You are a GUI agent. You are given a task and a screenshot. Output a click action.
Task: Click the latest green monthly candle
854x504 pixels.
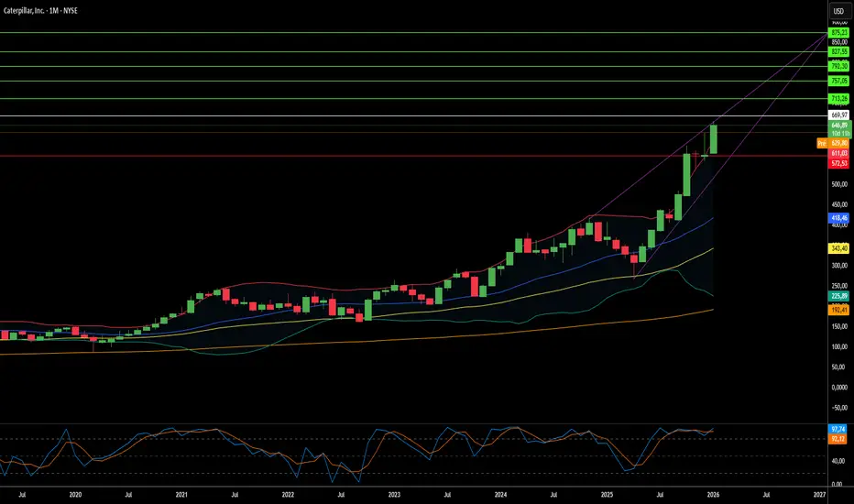(713, 138)
